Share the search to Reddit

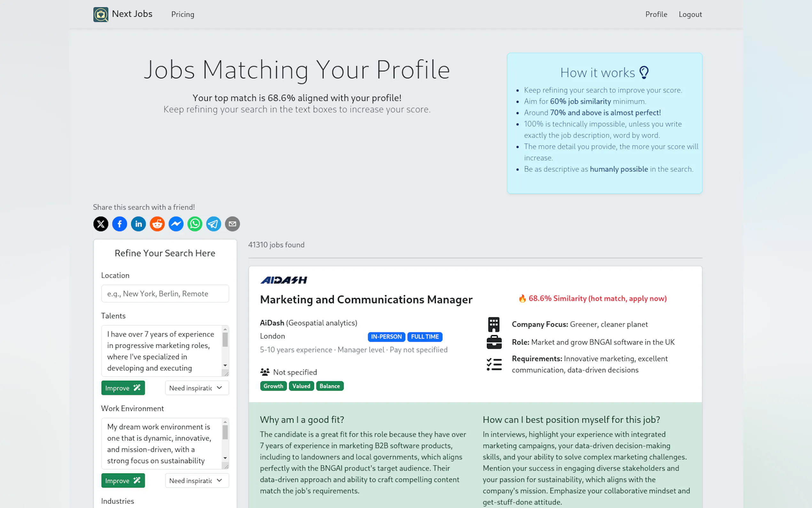157,224
